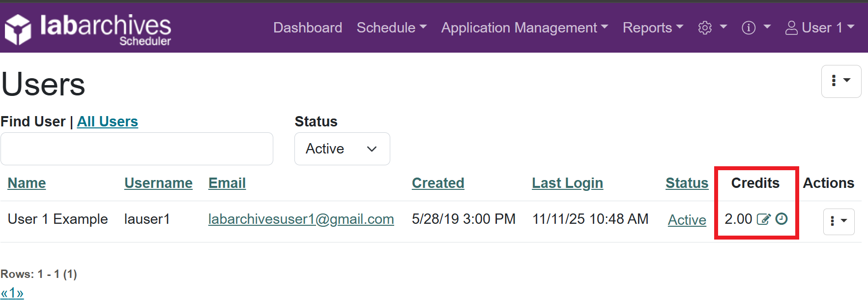Sort the table by Name column
Viewport: 868px width, 303px height.
pos(27,183)
